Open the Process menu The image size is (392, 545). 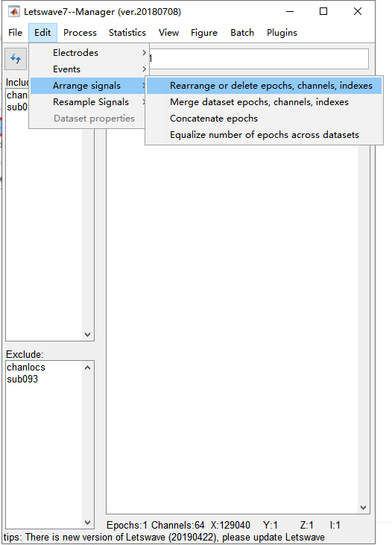pyautogui.click(x=80, y=33)
